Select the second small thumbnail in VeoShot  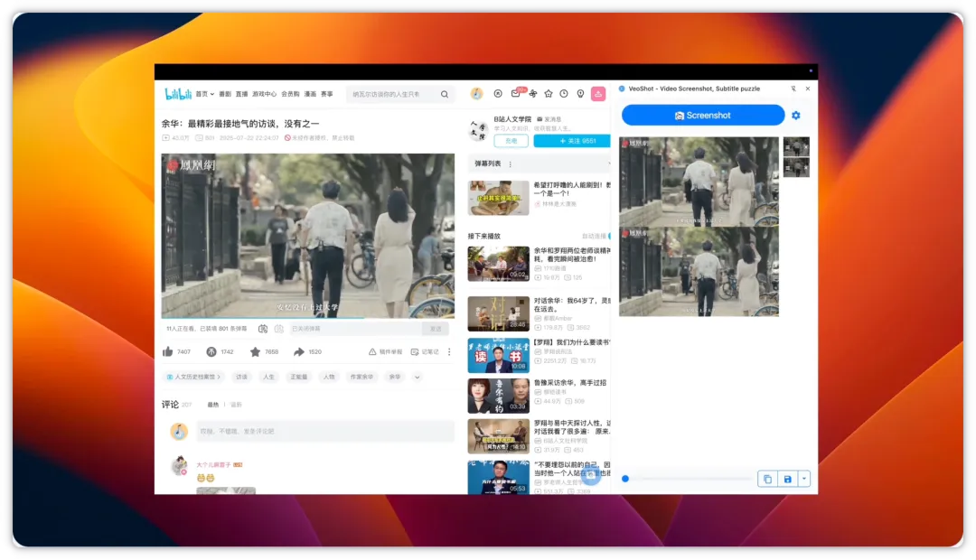(x=796, y=167)
